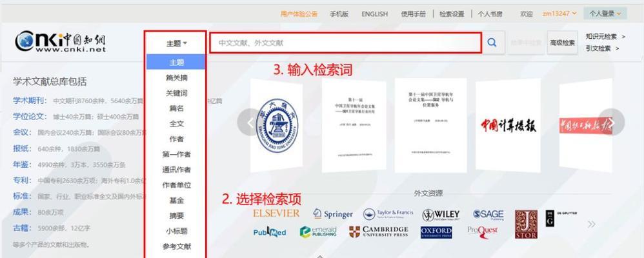The width and height of the screenshot is (644, 258).
Task: Open the Cambridge University Press logo
Action: (x=378, y=232)
